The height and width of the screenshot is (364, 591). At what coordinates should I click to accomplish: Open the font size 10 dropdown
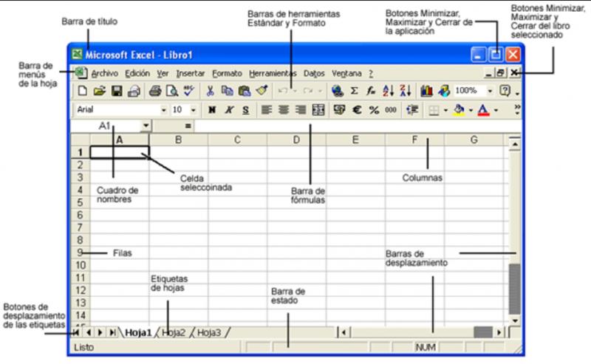point(194,111)
